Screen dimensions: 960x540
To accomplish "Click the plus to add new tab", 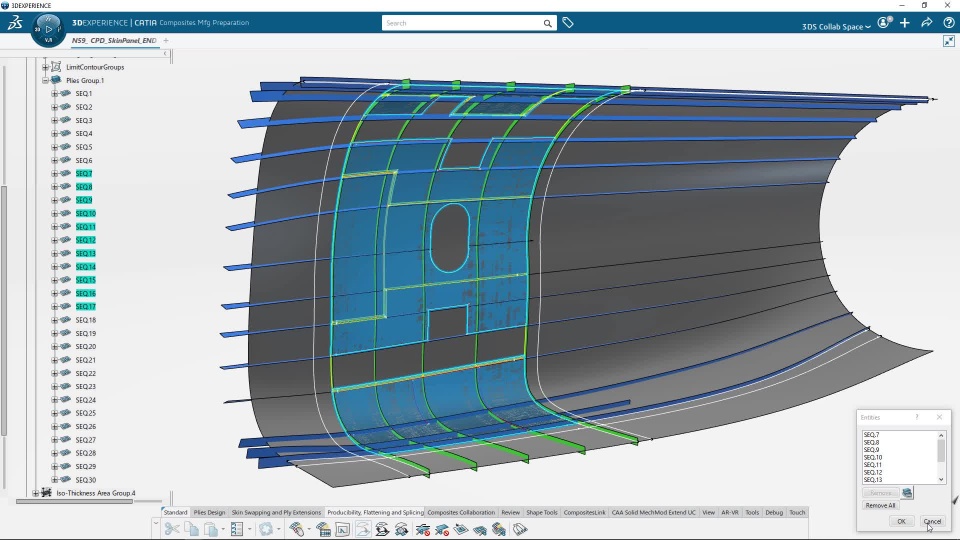I will click(166, 40).
